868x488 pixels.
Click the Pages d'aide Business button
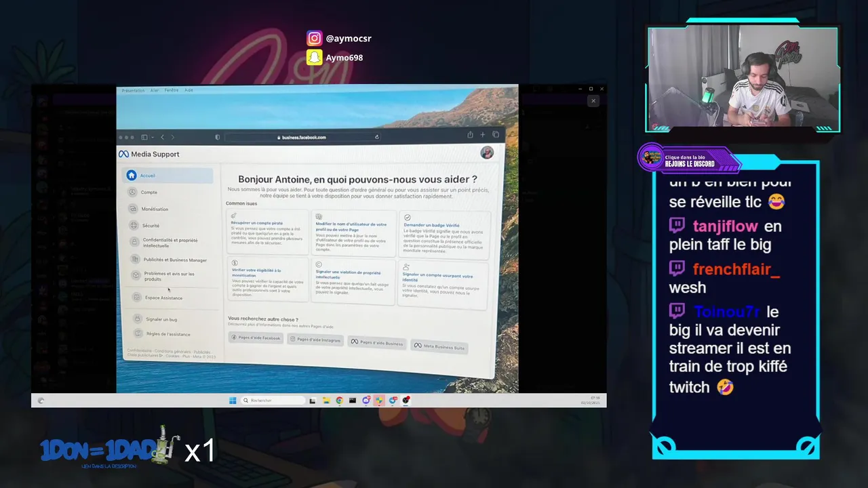[376, 343]
